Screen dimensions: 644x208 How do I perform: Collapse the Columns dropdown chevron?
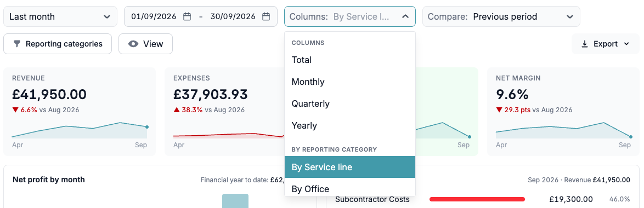coord(405,17)
